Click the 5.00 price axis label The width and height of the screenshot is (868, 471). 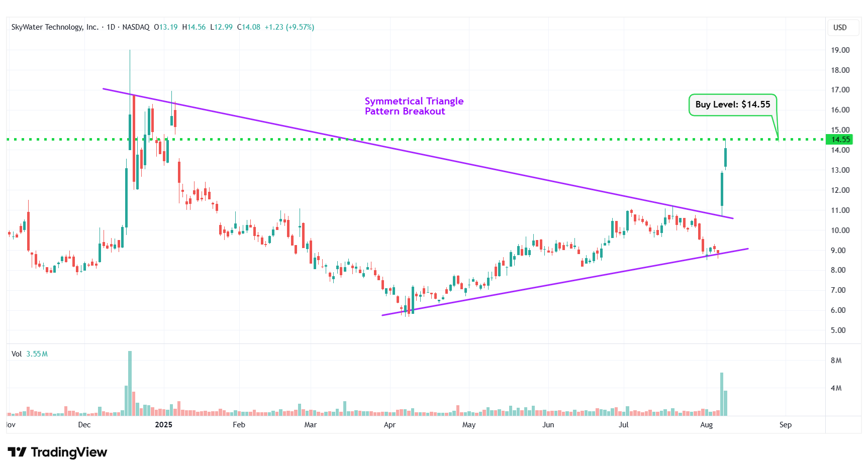[838, 330]
